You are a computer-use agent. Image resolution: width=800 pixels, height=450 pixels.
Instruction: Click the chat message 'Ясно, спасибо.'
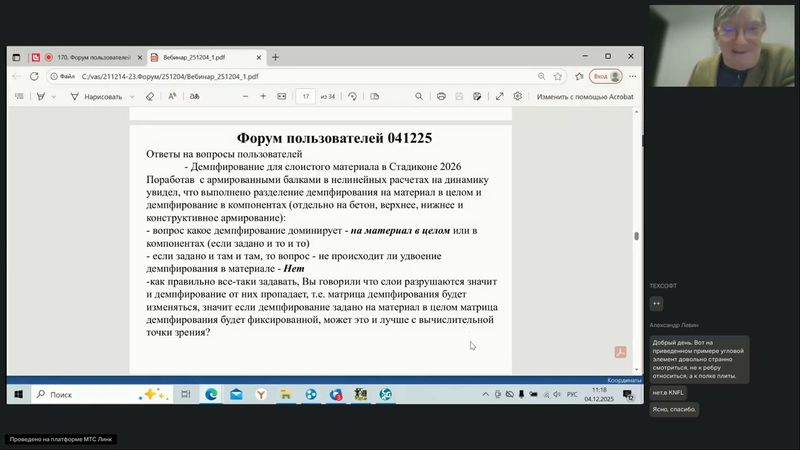click(674, 409)
